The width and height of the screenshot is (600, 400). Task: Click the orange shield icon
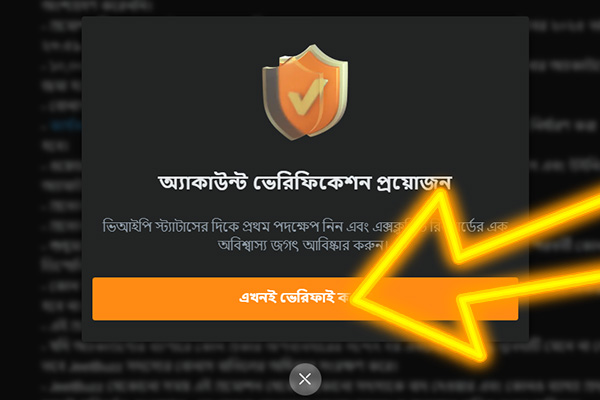point(305,92)
